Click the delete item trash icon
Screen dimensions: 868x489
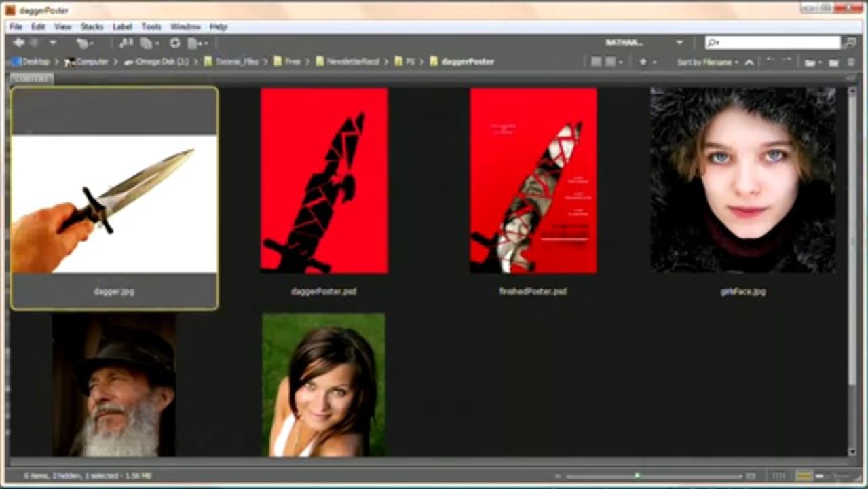(x=852, y=62)
